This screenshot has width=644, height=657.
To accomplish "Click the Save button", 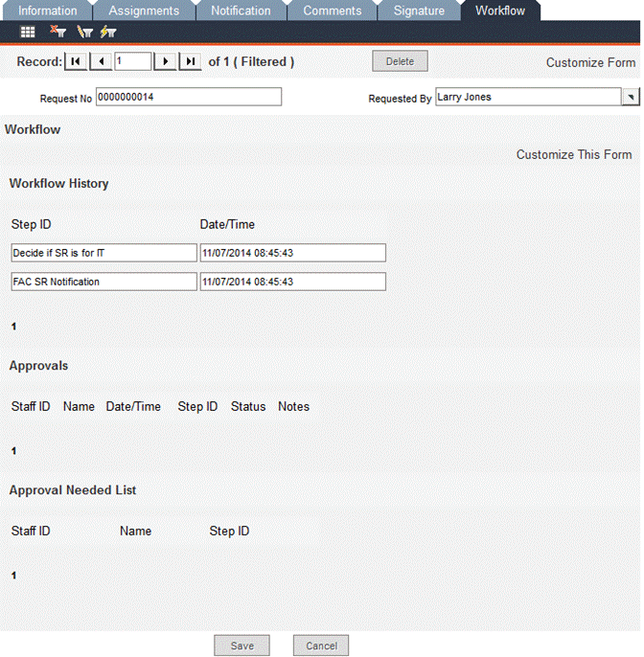I will pos(241,646).
